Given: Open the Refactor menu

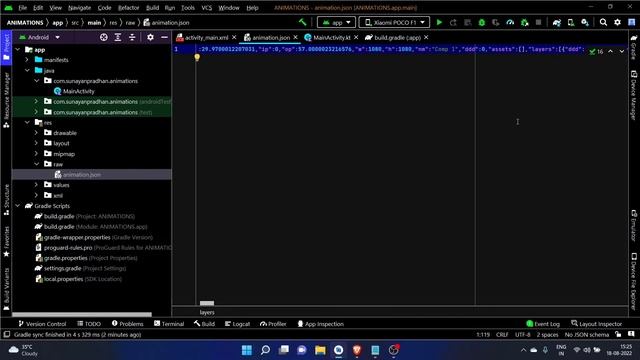Looking at the screenshot, I should pyautogui.click(x=128, y=8).
